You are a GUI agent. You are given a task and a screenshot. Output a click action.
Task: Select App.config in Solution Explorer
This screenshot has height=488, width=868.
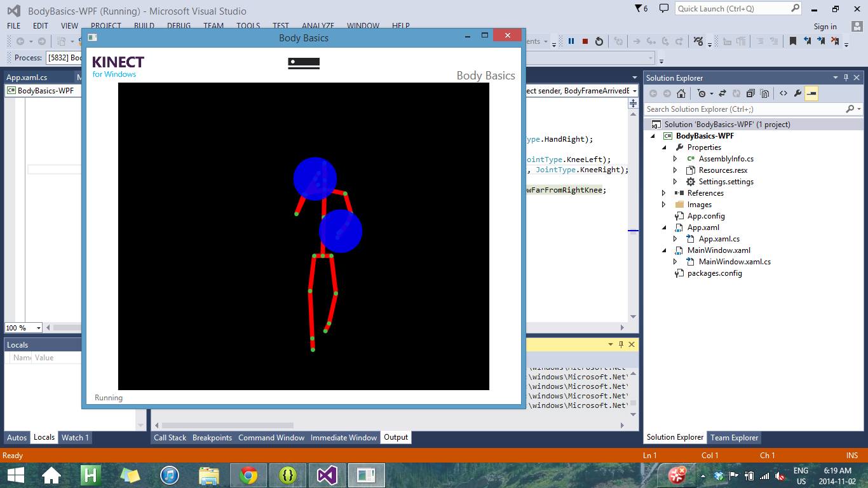tap(705, 216)
